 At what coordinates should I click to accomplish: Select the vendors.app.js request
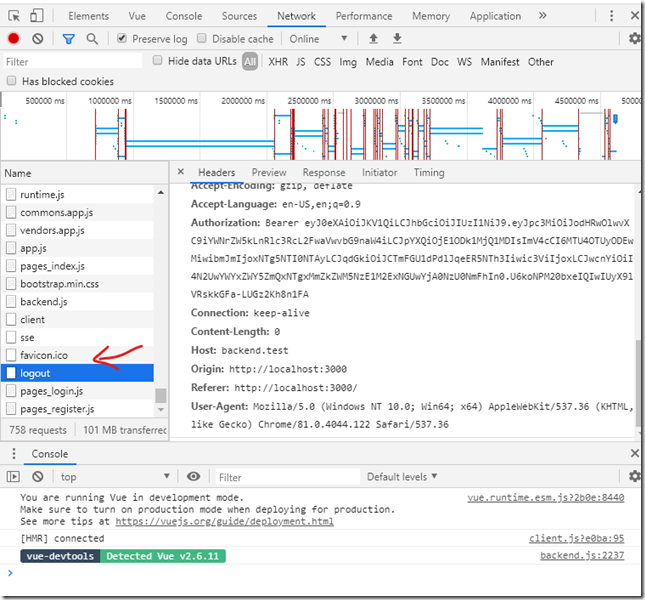78,230
